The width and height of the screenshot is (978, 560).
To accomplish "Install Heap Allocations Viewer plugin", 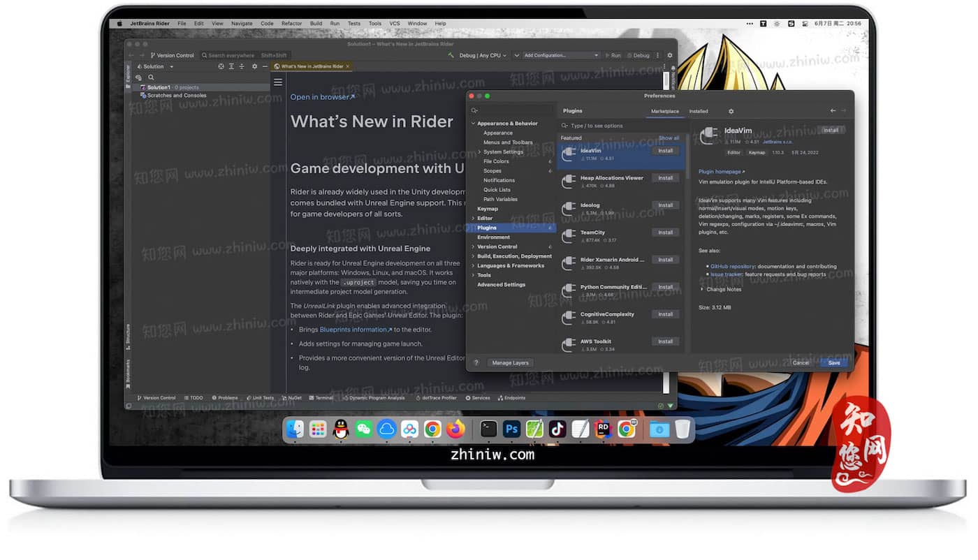I will point(666,178).
